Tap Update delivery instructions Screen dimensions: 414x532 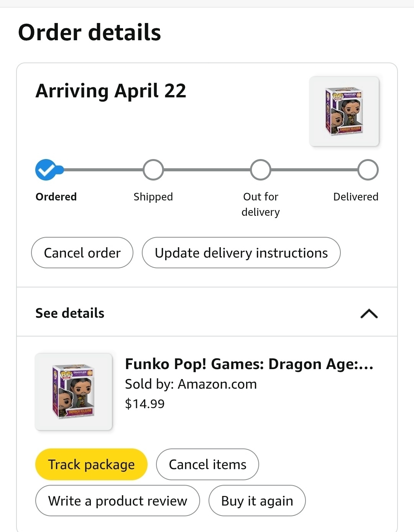point(241,253)
